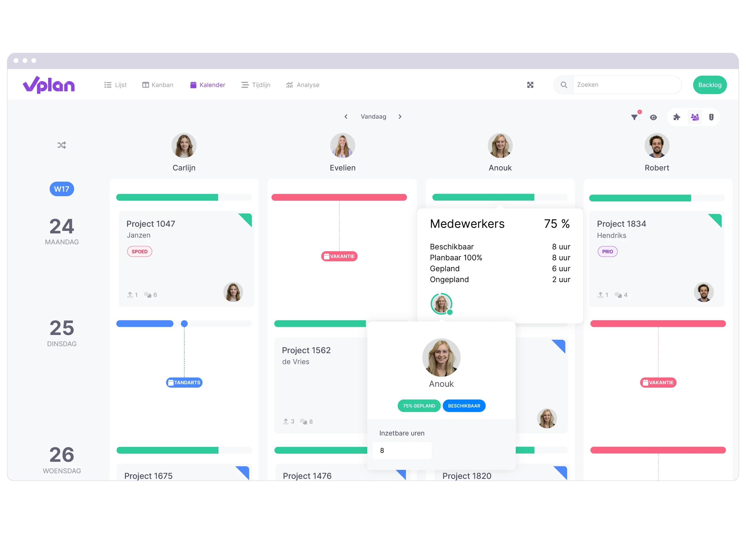Click the settings/options icon in toolbar
The height and width of the screenshot is (560, 746).
[710, 118]
